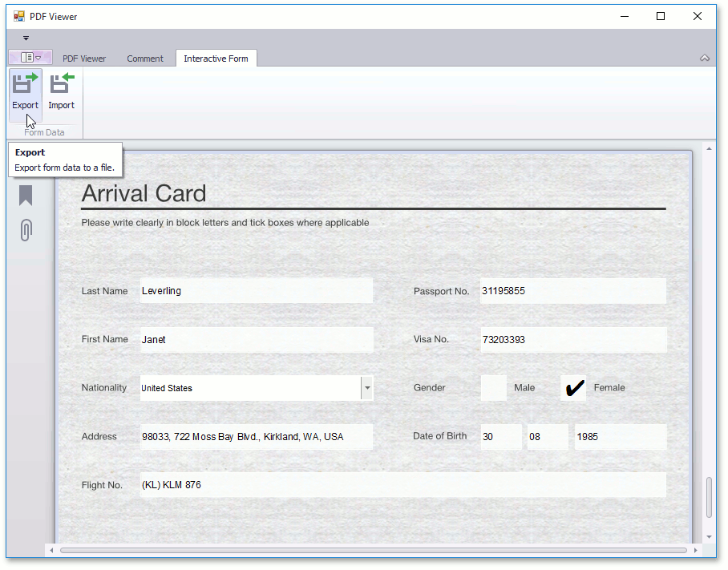Viewport: 728px width, 570px height.
Task: Open the Attachments paperclip panel
Action: (26, 230)
